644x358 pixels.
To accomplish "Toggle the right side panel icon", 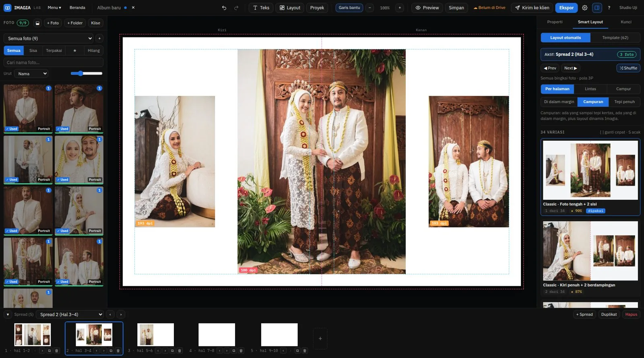I will 597,8.
